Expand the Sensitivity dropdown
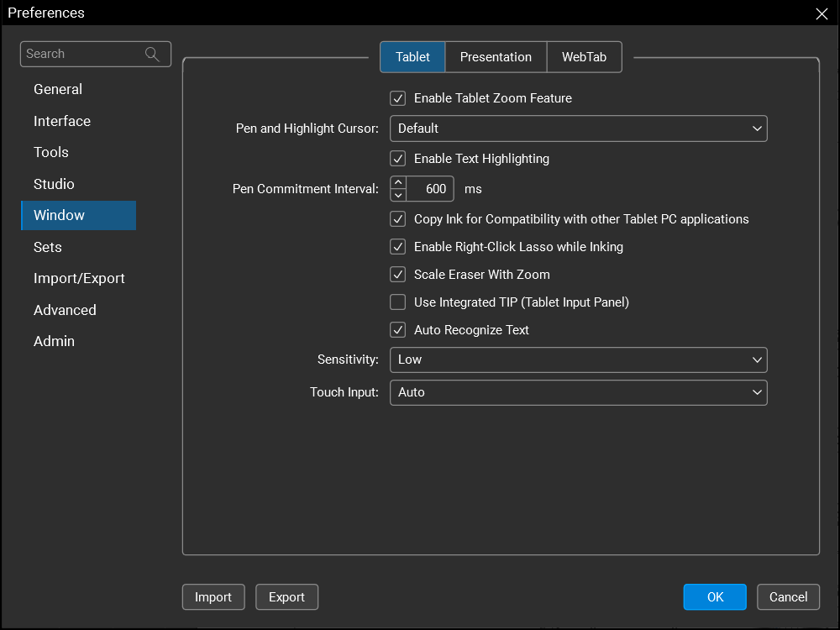The image size is (840, 630). [x=578, y=360]
